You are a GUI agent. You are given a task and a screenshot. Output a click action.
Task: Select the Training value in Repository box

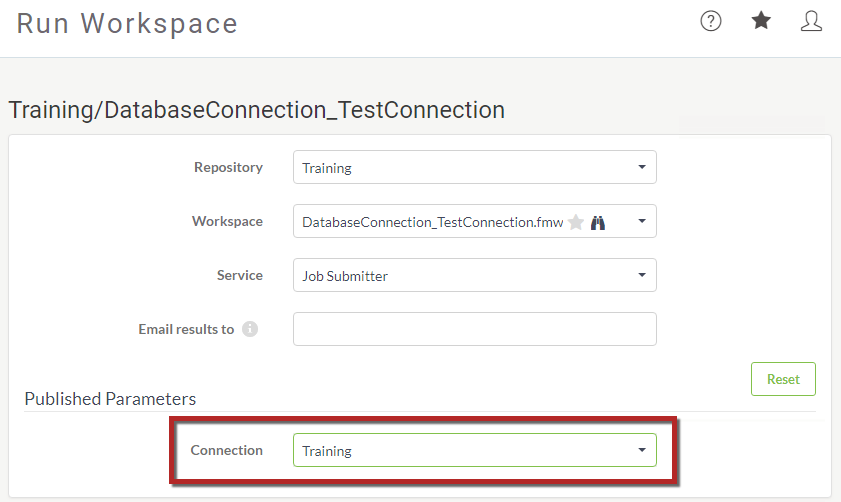point(327,168)
